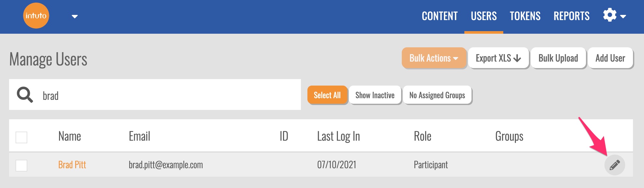The height and width of the screenshot is (188, 644).
Task: Expand the caret next to the gear
Action: [623, 16]
